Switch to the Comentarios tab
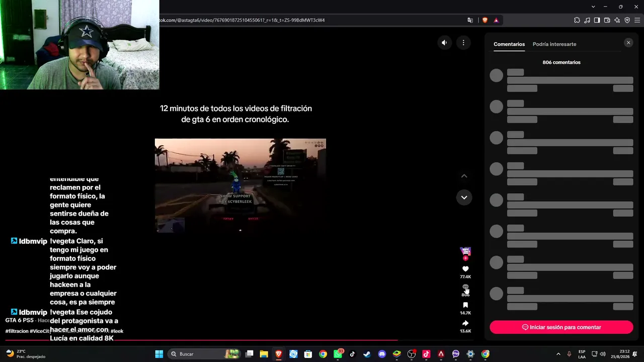The image size is (644, 362). pos(509,44)
